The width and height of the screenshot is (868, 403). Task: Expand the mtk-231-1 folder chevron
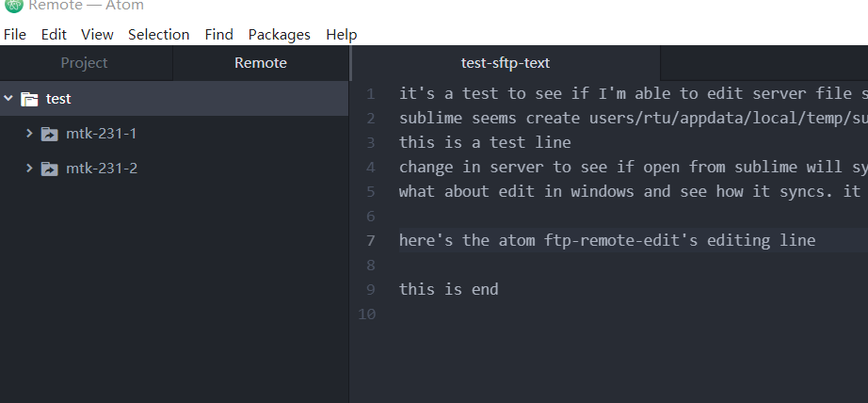(x=29, y=134)
